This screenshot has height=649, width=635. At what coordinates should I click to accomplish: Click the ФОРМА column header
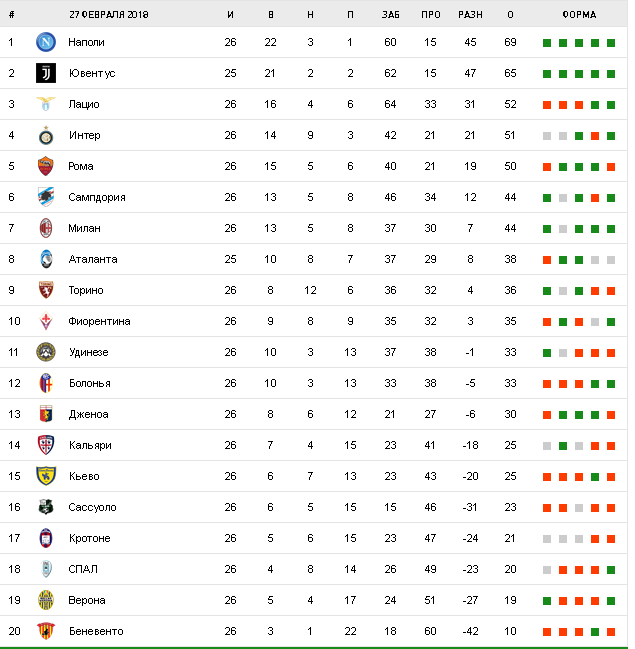pyautogui.click(x=579, y=14)
